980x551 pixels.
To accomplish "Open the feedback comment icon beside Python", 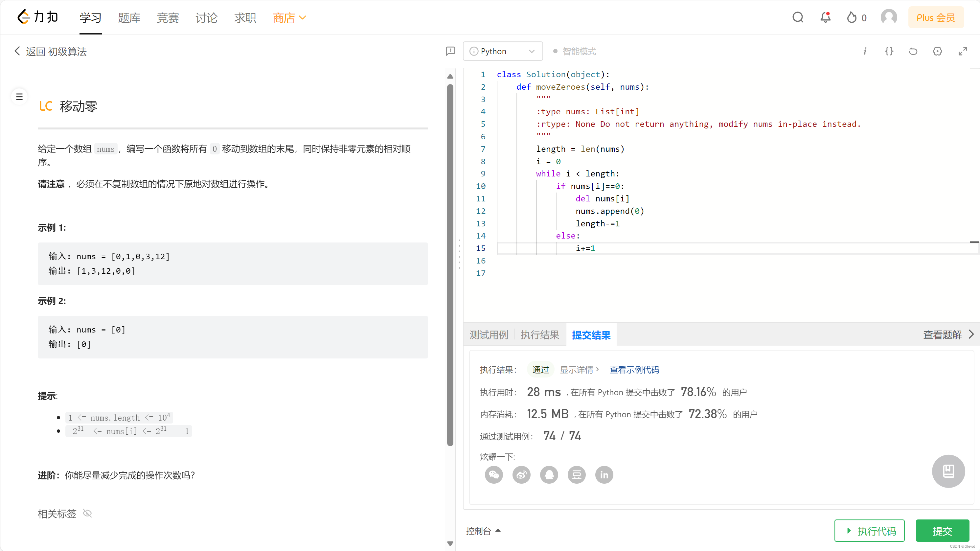I will [450, 51].
